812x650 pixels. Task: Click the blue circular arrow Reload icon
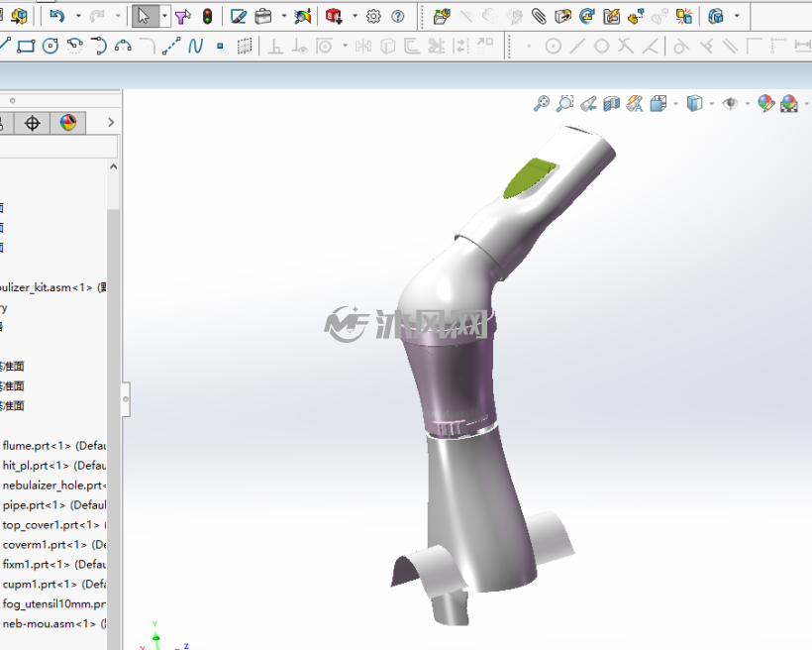pyautogui.click(x=587, y=17)
